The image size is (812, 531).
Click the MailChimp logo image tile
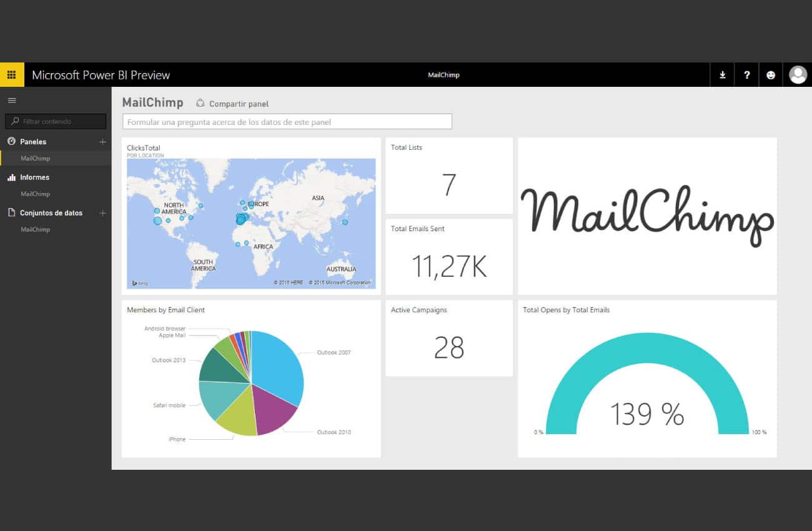click(x=647, y=216)
